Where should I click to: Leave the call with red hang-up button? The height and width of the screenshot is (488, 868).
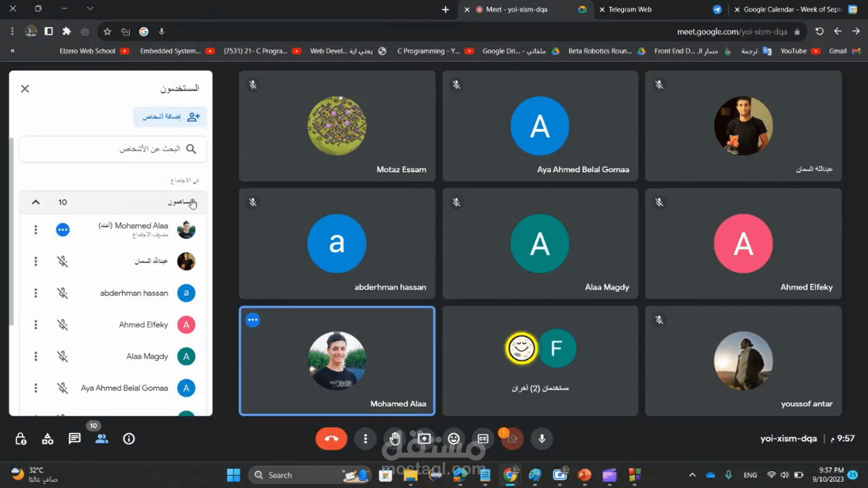(x=331, y=439)
